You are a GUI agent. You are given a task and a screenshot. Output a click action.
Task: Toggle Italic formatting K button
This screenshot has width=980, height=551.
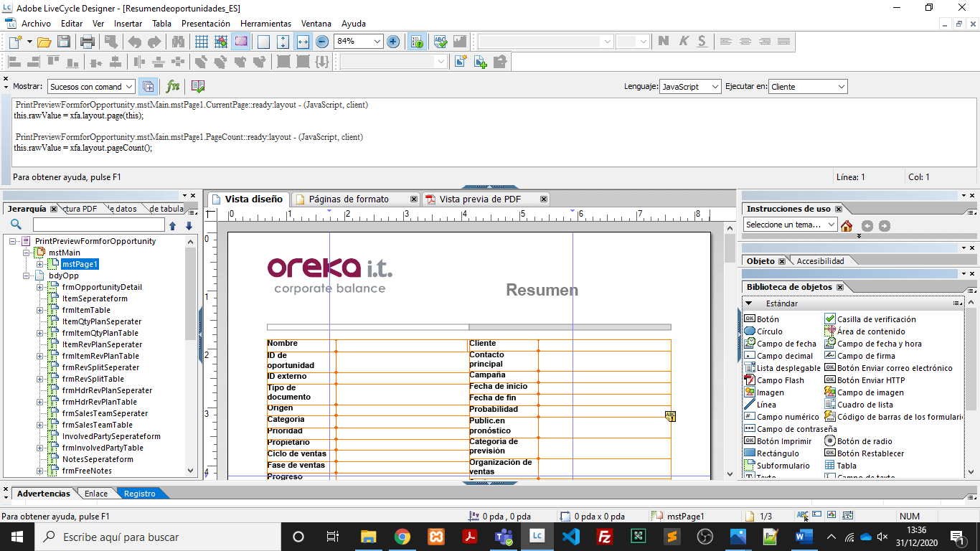point(683,42)
